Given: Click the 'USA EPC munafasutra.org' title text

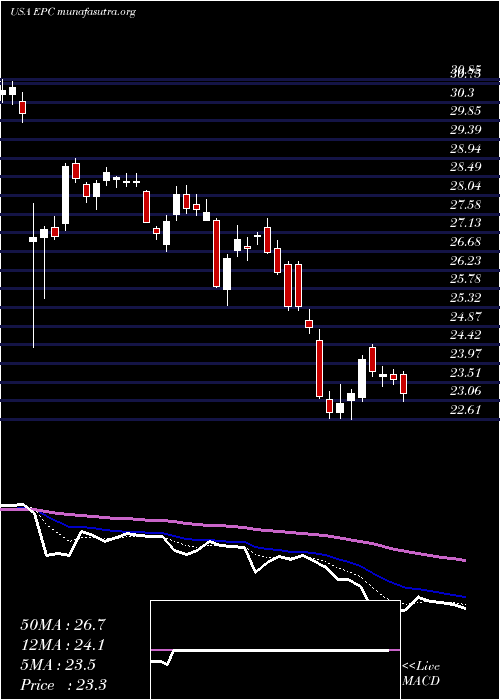Looking at the screenshot, I should (x=73, y=12).
